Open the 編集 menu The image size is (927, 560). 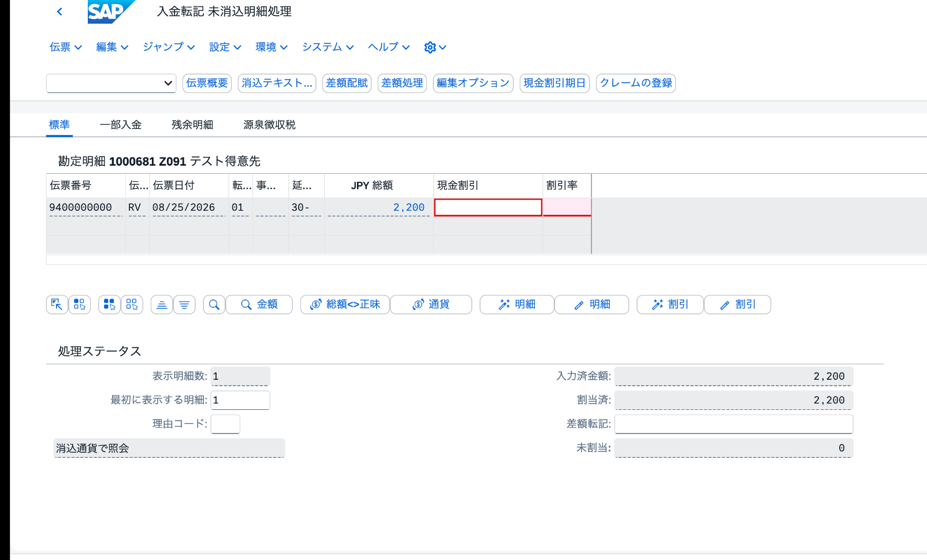pyautogui.click(x=112, y=47)
